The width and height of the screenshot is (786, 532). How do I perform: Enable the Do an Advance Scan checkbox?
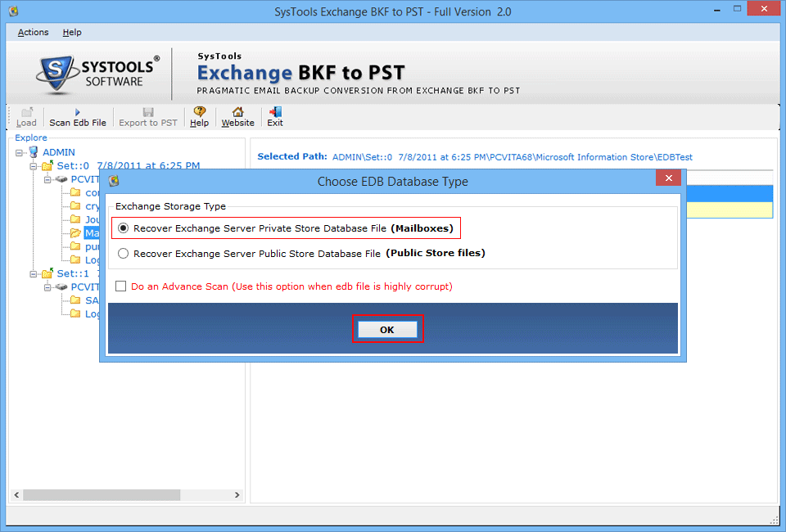pyautogui.click(x=121, y=286)
